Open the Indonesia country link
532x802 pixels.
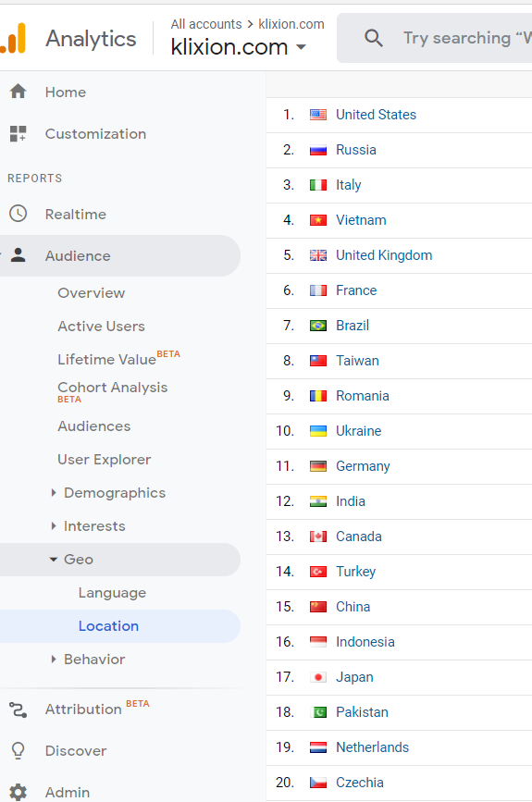[365, 642]
